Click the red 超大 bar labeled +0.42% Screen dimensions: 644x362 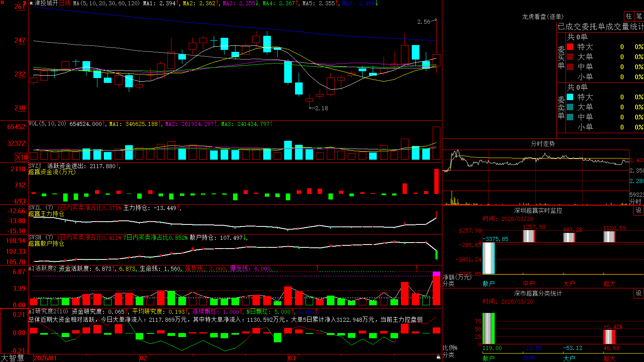click(609, 337)
